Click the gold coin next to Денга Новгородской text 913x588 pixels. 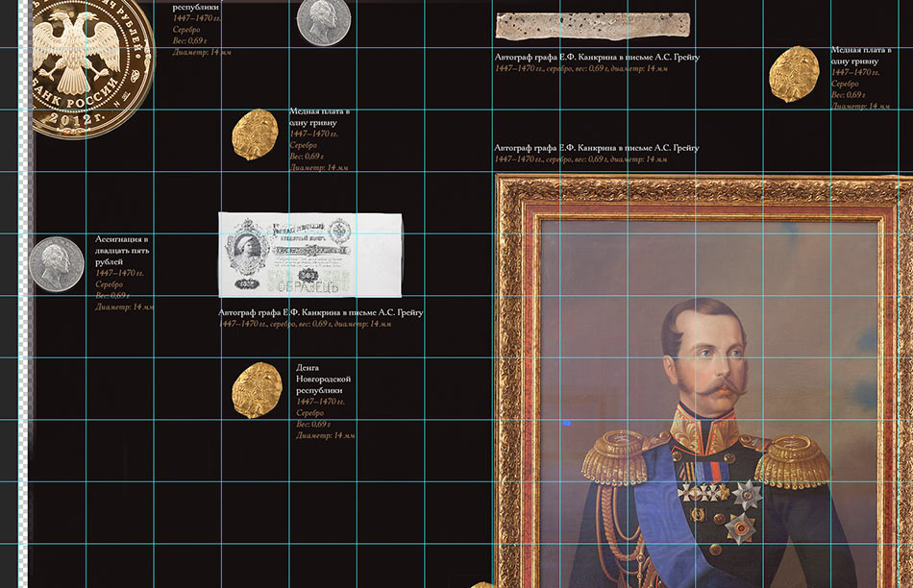pos(257,390)
